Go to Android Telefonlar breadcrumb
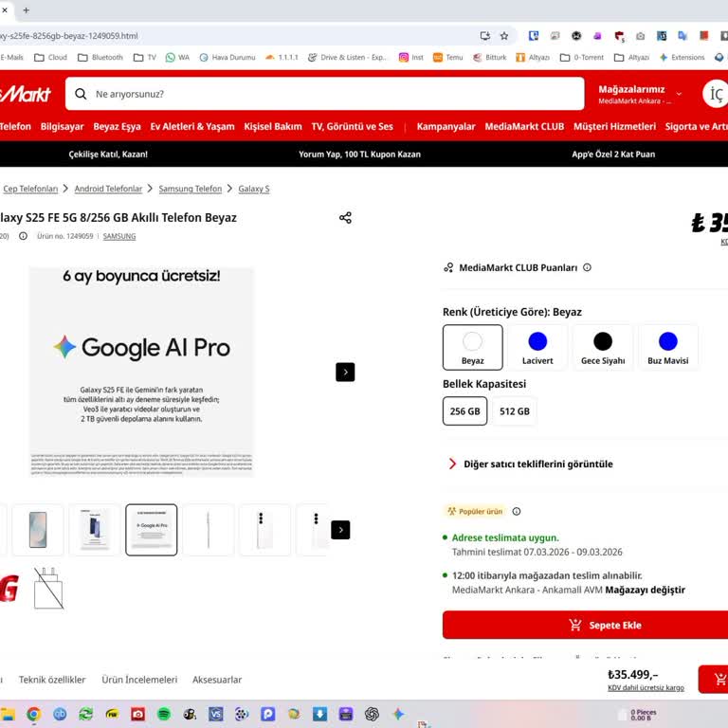The width and height of the screenshot is (728, 728). point(108,189)
